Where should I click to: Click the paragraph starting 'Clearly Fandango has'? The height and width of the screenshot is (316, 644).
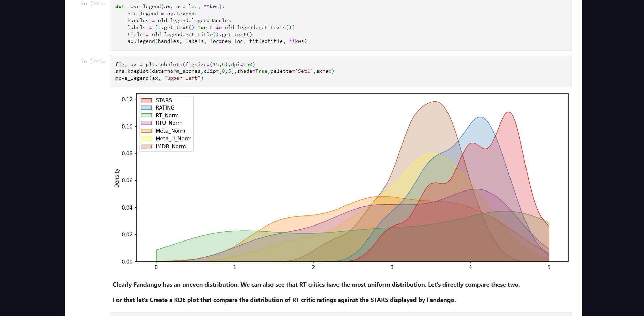click(x=316, y=285)
